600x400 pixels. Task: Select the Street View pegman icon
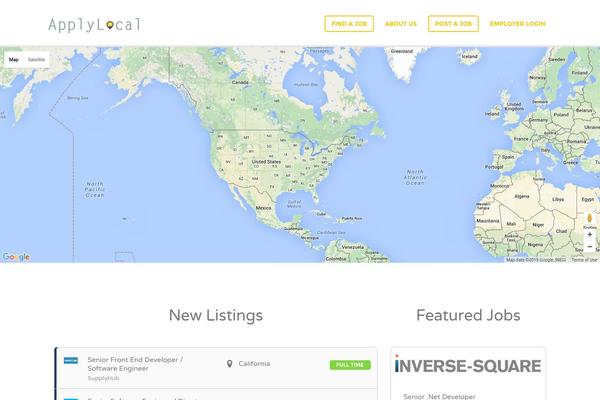coord(589,218)
